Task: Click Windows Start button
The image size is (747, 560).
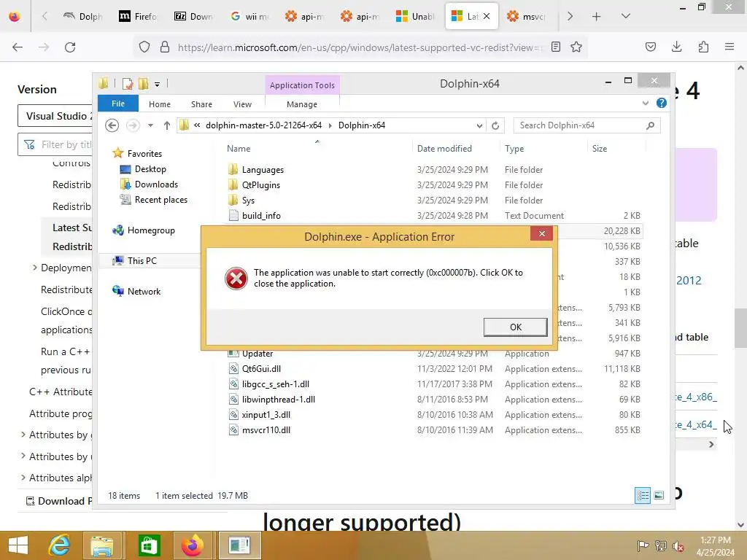Action: [18, 545]
